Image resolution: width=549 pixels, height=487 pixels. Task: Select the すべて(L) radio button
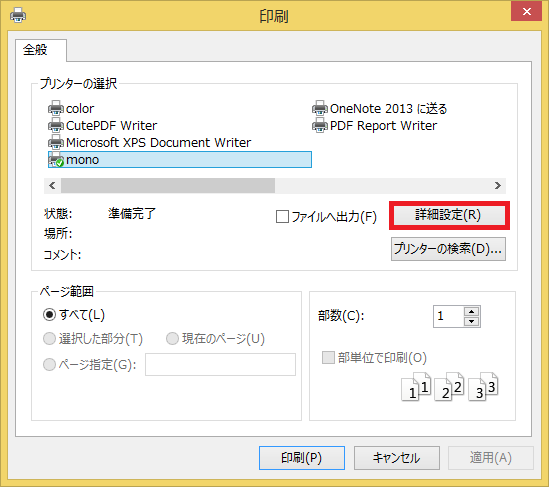tap(49, 314)
